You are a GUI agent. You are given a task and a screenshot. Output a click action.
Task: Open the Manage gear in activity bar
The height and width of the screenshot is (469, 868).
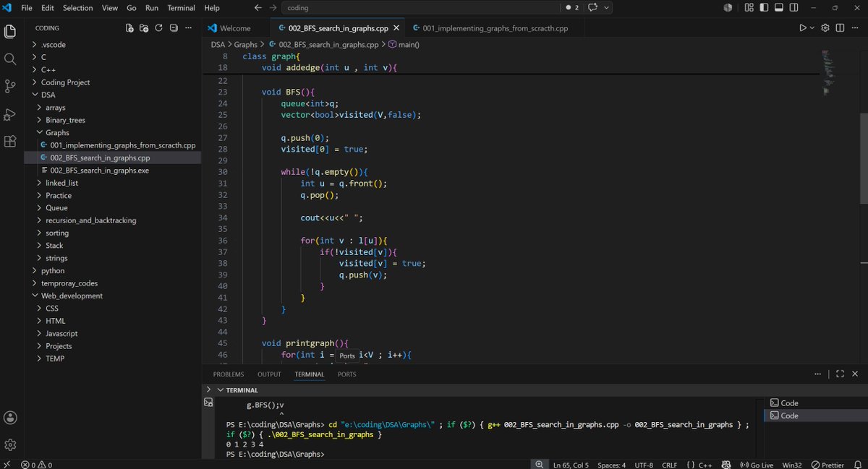point(10,444)
